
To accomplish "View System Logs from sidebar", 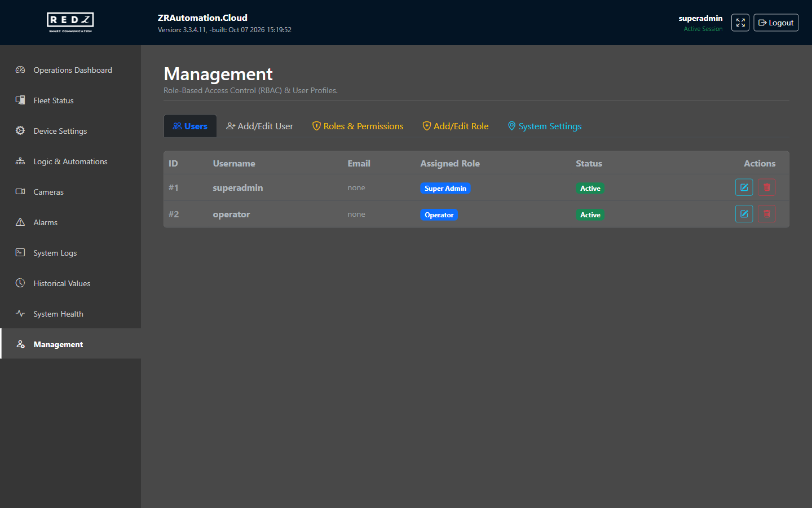I will tap(70, 253).
